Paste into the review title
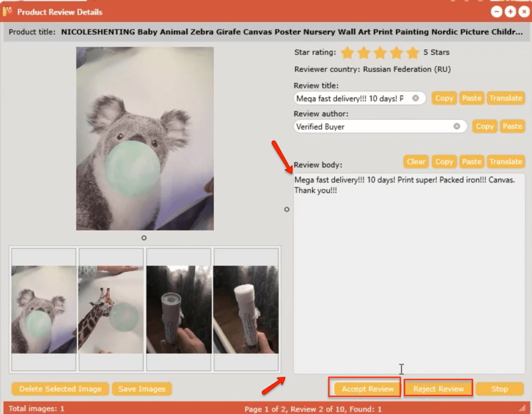 (472, 98)
